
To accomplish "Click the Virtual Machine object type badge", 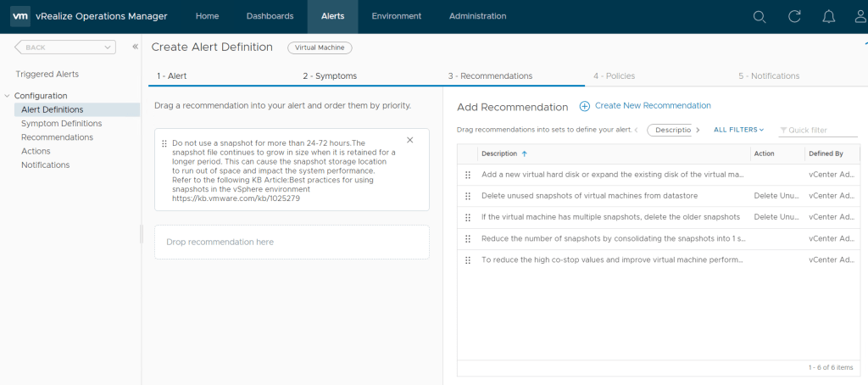I will 320,47.
